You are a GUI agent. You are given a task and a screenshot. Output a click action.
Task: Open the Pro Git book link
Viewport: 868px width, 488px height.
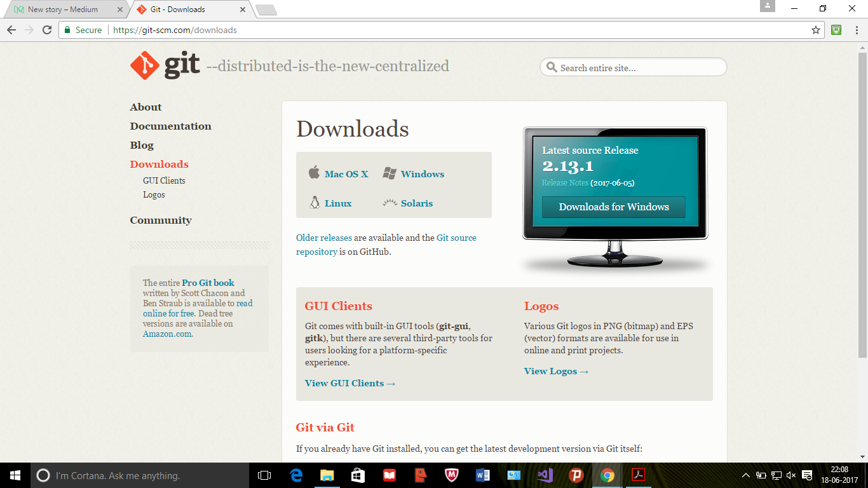[208, 283]
